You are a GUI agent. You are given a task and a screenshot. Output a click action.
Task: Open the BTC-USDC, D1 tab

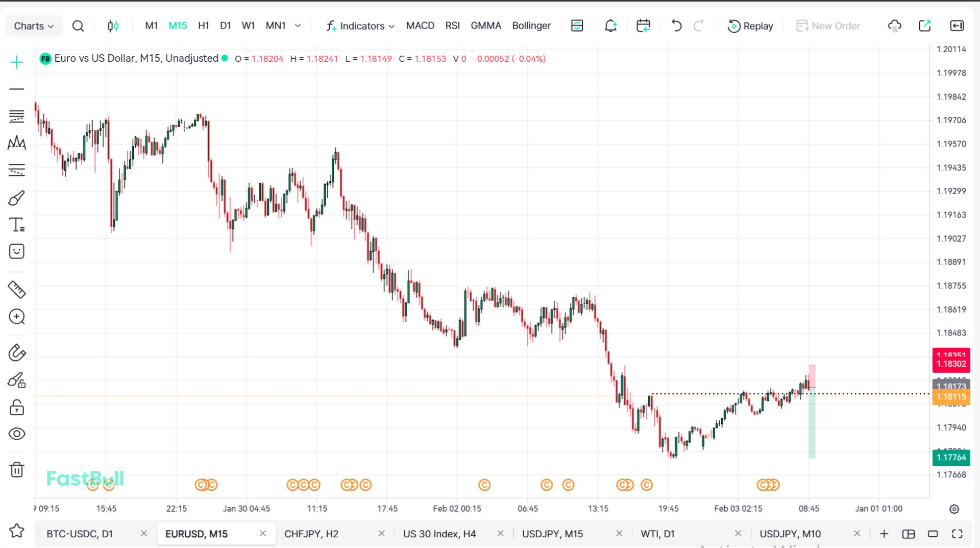[80, 534]
